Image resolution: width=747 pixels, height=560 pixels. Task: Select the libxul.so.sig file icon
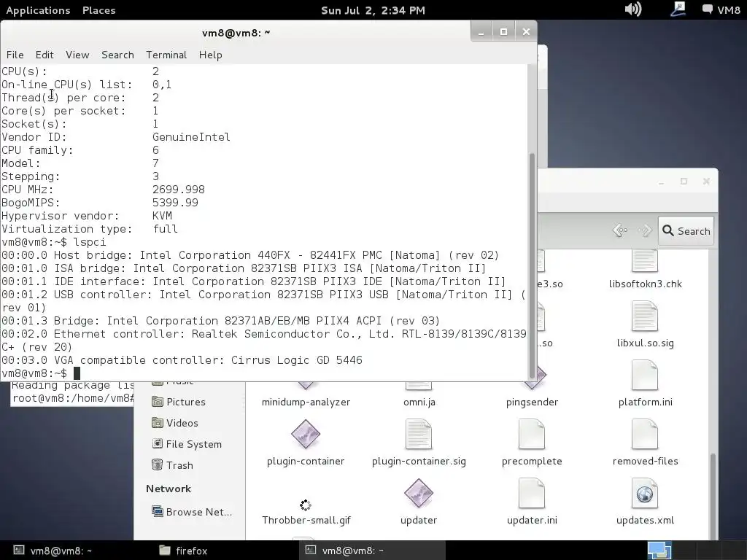pyautogui.click(x=645, y=316)
